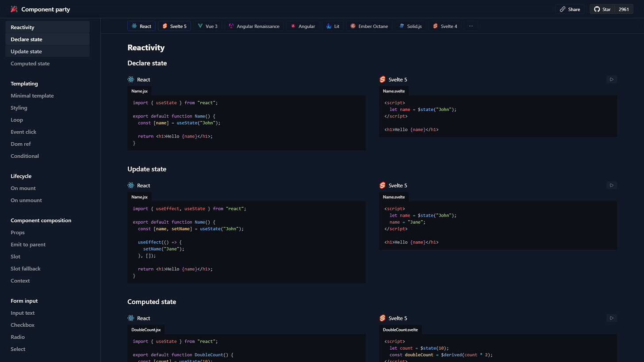Go to Computed state in sidebar
644x362 pixels.
47,64
